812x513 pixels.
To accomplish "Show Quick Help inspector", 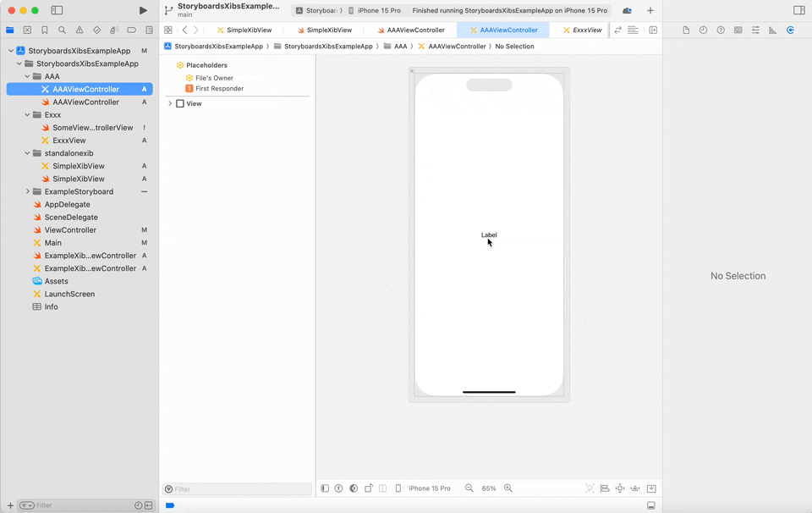I will [x=721, y=30].
